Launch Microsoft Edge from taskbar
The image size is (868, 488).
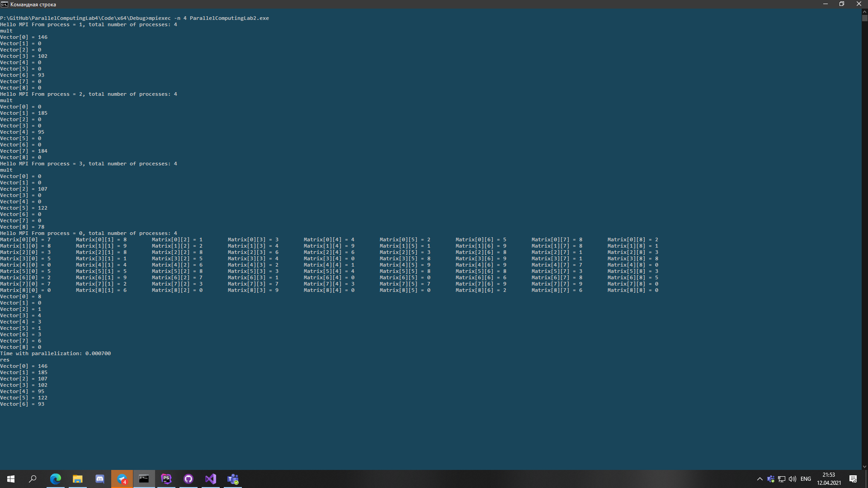[56, 479]
